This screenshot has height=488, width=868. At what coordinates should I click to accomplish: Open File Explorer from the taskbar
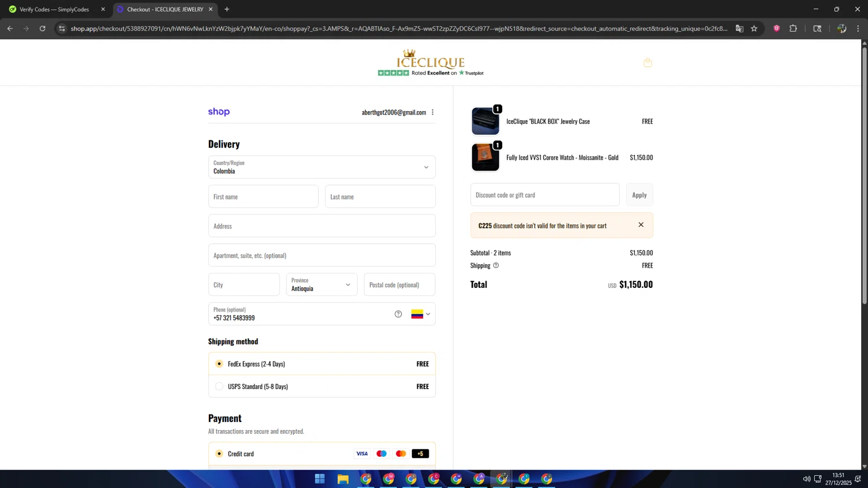pyautogui.click(x=343, y=479)
